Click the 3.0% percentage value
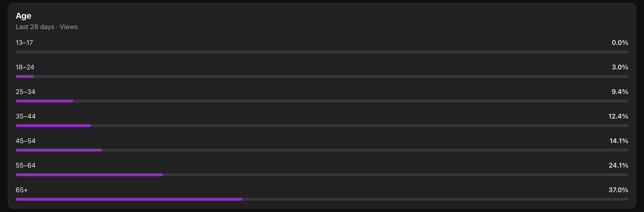The height and width of the screenshot is (212, 644). pyautogui.click(x=620, y=67)
